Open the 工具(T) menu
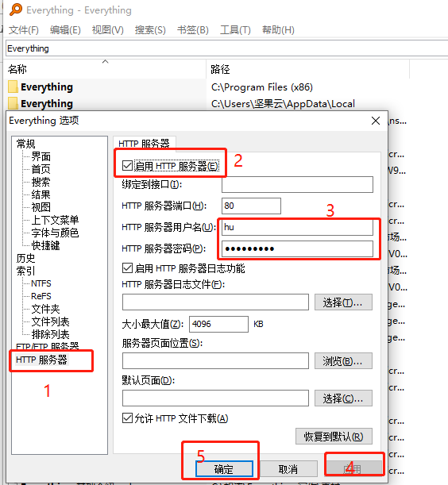This screenshot has height=485, width=448. 235,29
